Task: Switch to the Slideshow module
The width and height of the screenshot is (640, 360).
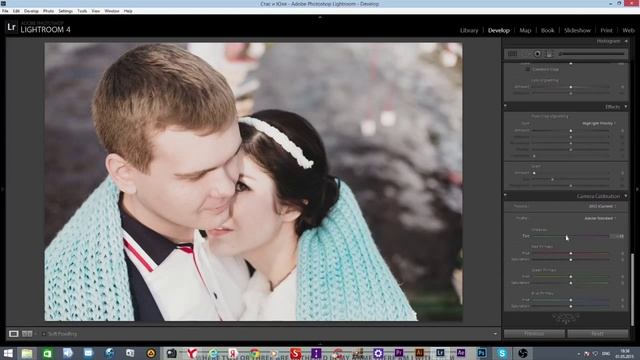Action: click(x=577, y=30)
